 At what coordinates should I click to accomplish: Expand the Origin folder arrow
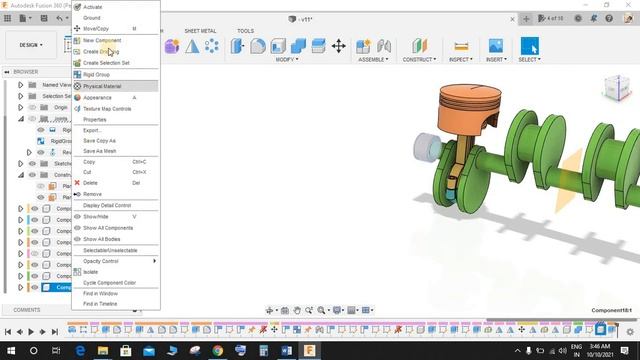tap(20, 107)
